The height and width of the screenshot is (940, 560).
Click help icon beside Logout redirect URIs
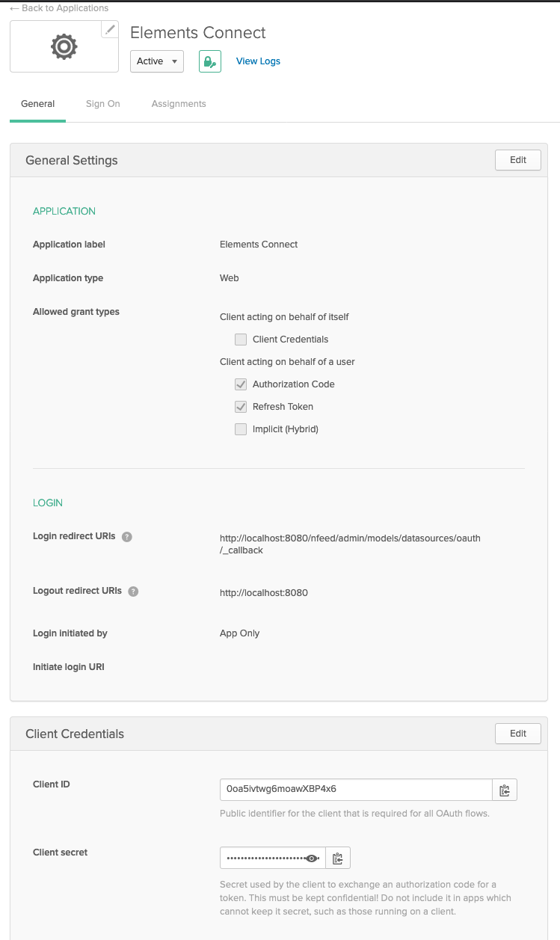tap(133, 592)
